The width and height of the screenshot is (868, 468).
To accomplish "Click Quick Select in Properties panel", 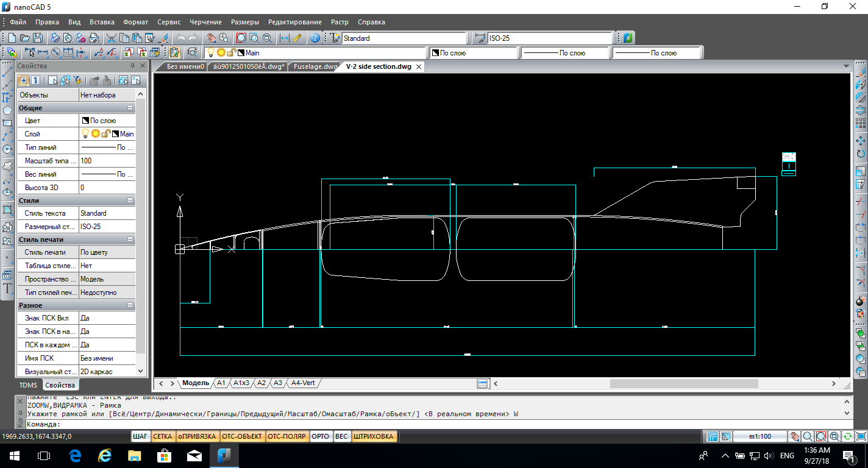I will [77, 80].
